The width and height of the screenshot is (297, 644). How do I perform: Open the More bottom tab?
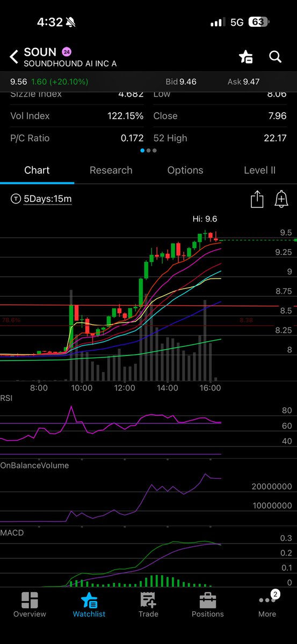[267, 606]
